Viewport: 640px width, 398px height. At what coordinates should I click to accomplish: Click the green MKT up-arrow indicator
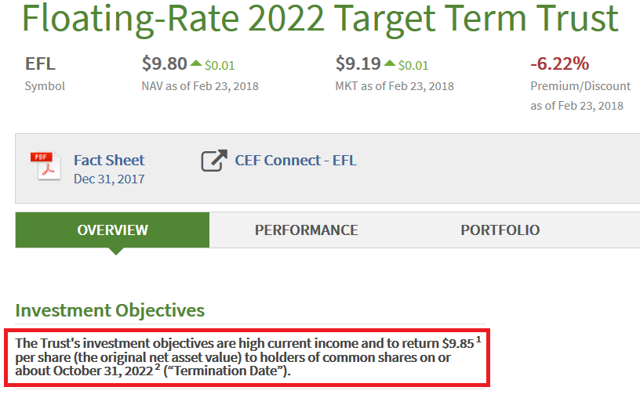(x=390, y=63)
